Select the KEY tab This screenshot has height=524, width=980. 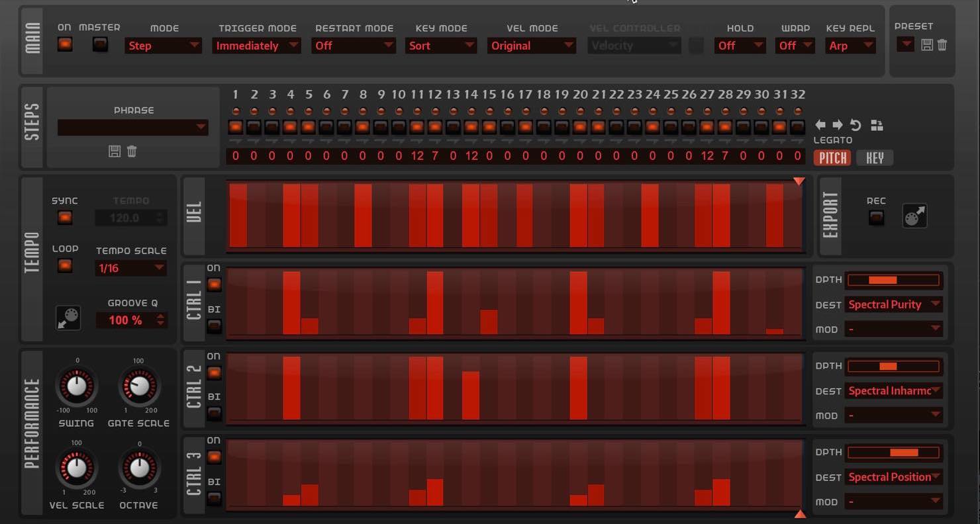click(875, 157)
